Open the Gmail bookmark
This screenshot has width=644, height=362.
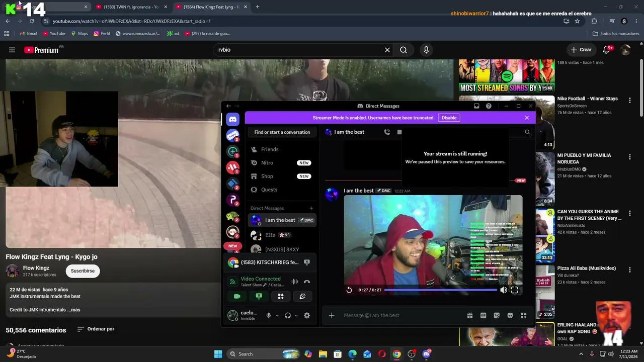click(x=28, y=34)
